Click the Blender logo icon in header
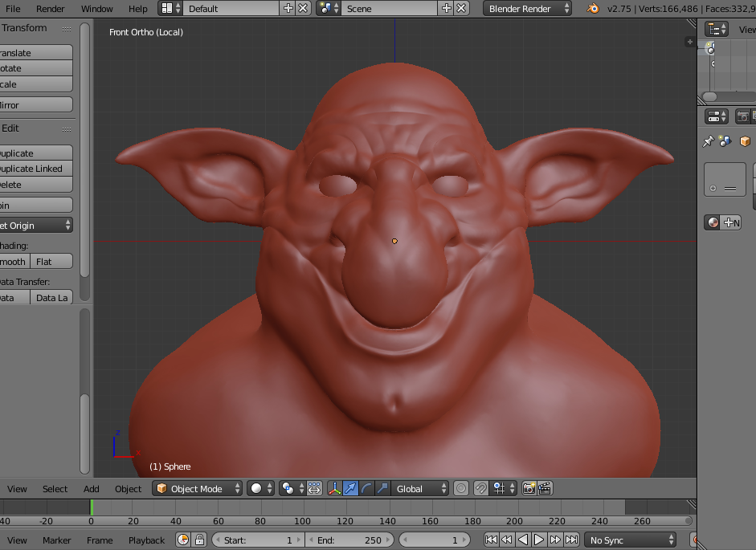 [593, 8]
